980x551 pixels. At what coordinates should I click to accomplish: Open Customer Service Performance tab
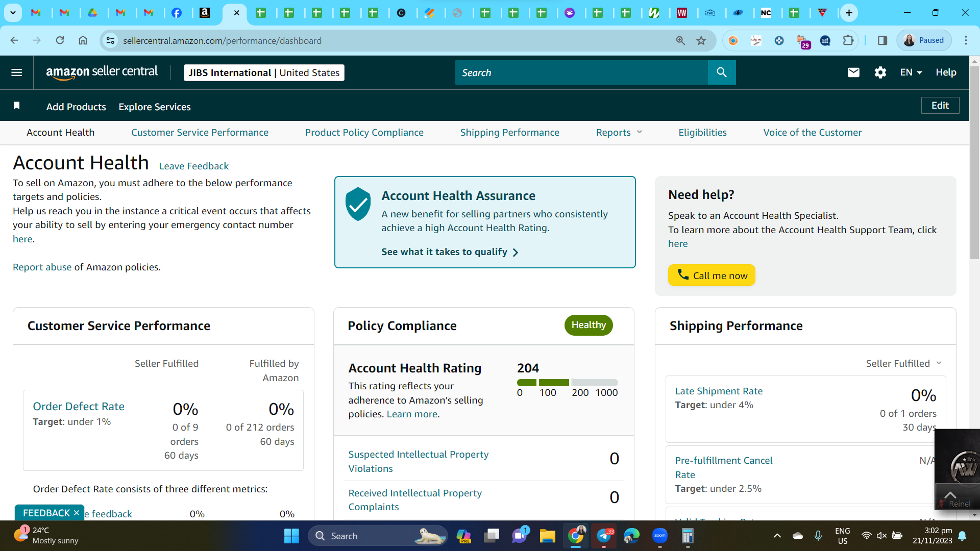pos(200,133)
